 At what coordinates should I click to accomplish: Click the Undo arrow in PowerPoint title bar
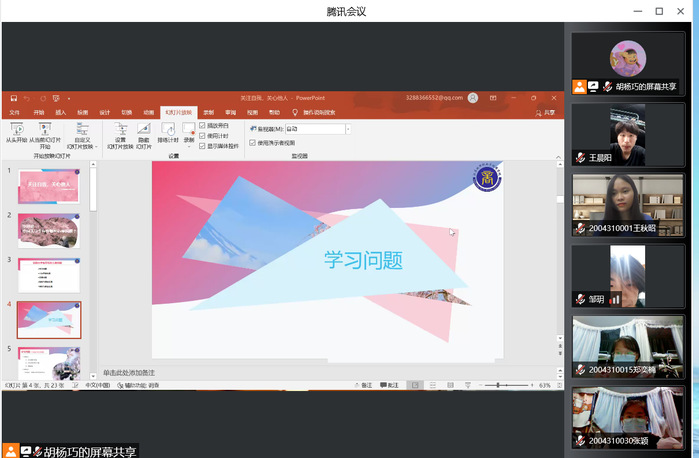pos(27,98)
